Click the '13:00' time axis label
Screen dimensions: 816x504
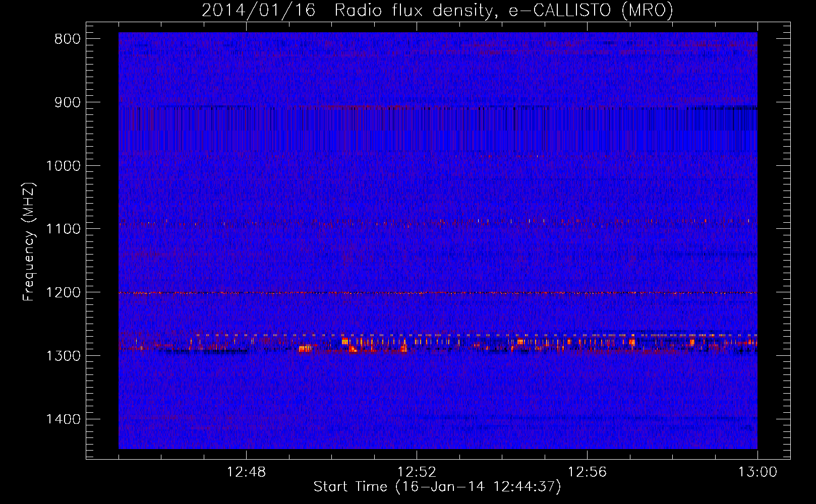pyautogui.click(x=757, y=472)
